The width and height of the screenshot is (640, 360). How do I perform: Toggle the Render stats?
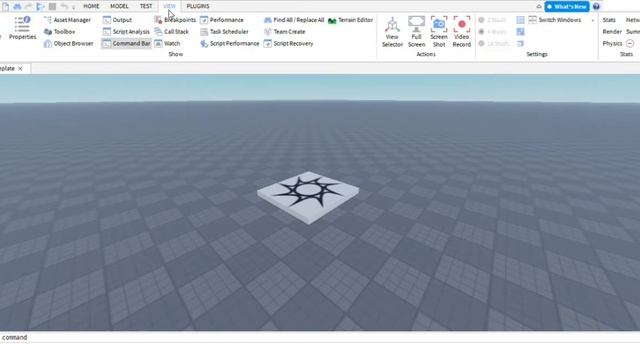point(612,31)
